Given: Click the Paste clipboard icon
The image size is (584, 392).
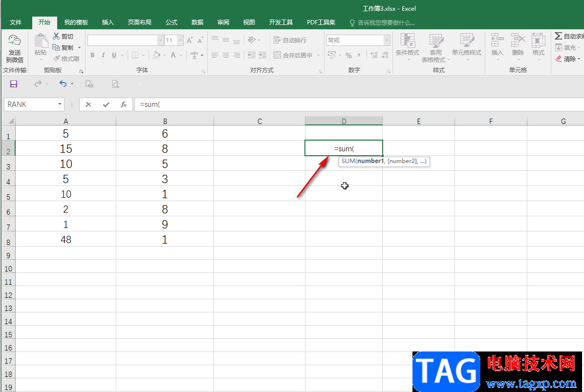Looking at the screenshot, I should tap(41, 41).
